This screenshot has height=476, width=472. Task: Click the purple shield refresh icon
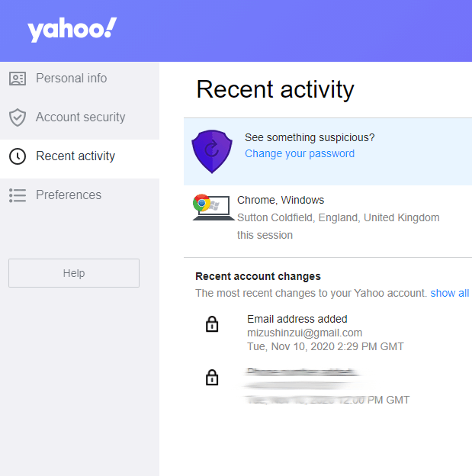[x=211, y=150]
